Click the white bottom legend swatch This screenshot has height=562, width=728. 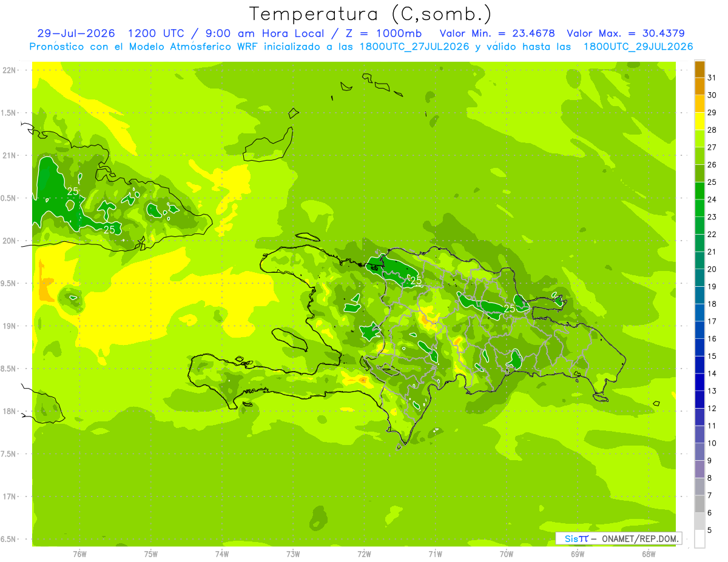699,539
